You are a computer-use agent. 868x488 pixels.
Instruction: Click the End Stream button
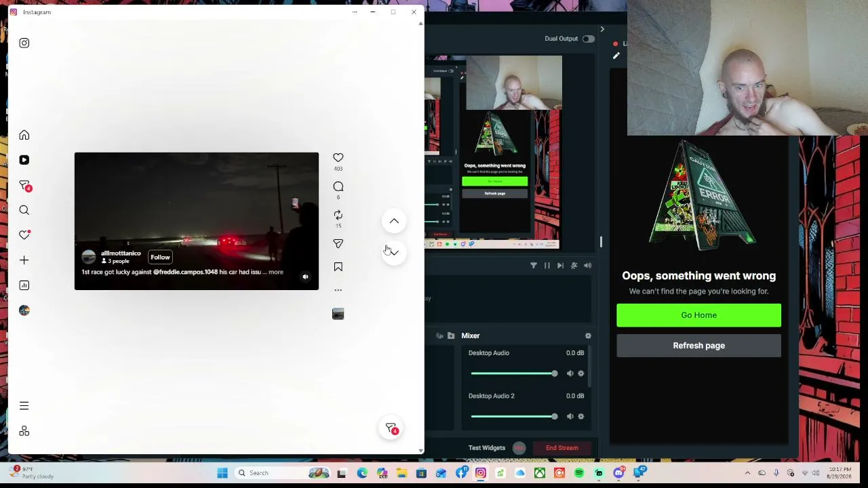(x=562, y=448)
